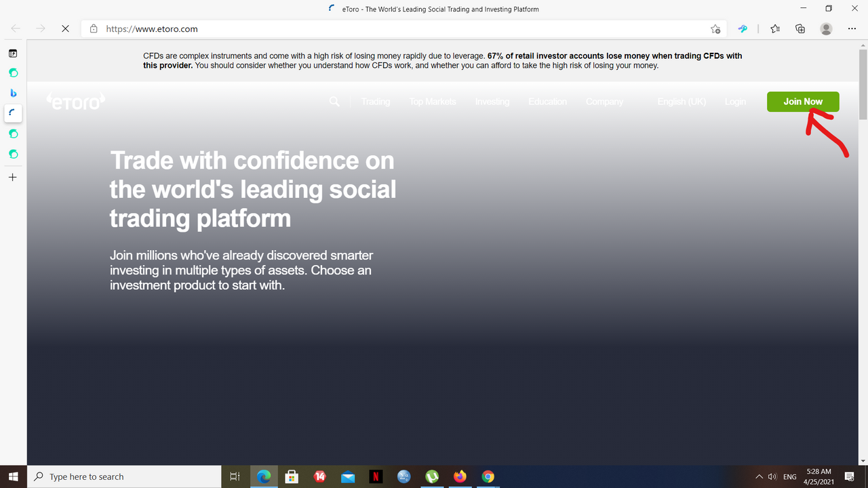
Task: Open the Top Markets menu
Action: click(x=433, y=102)
